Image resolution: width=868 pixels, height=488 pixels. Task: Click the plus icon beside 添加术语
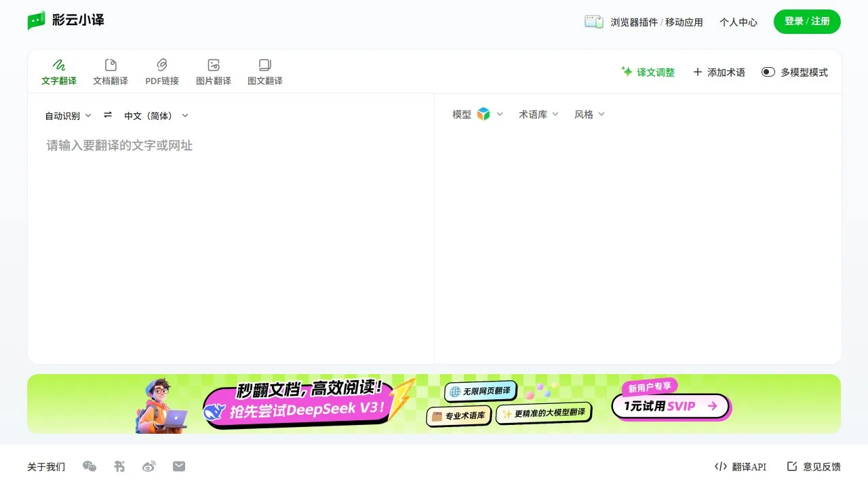pos(697,72)
